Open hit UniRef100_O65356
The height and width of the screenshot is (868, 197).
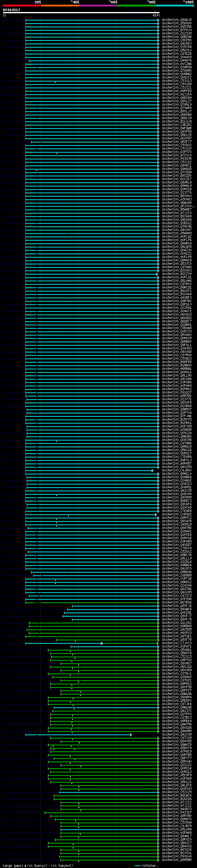(176, 26)
